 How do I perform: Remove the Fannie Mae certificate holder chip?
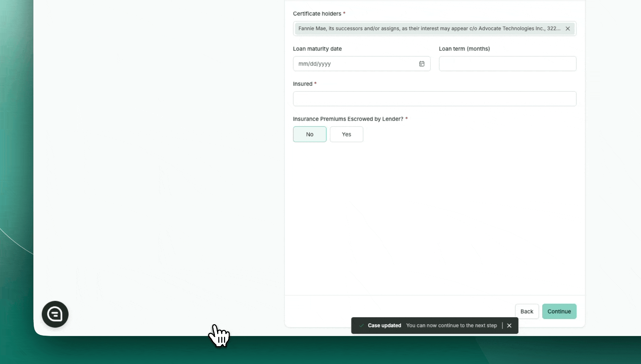pyautogui.click(x=568, y=29)
